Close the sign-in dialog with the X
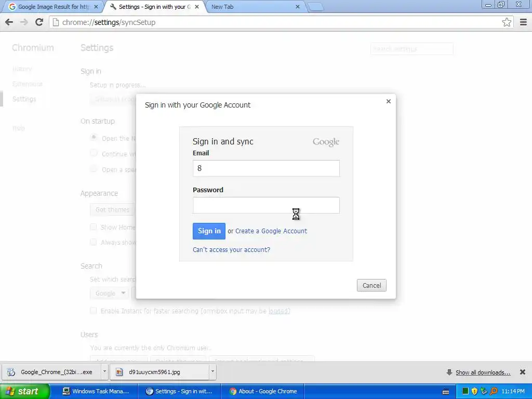 click(389, 101)
